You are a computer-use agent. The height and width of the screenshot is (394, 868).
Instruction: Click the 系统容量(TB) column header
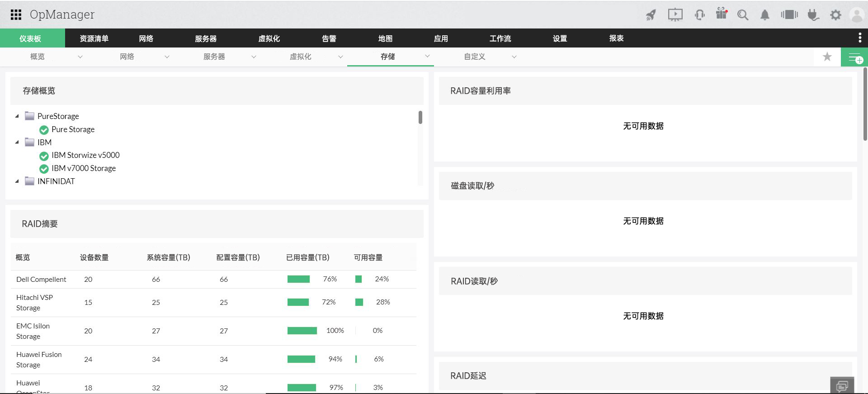coord(168,257)
